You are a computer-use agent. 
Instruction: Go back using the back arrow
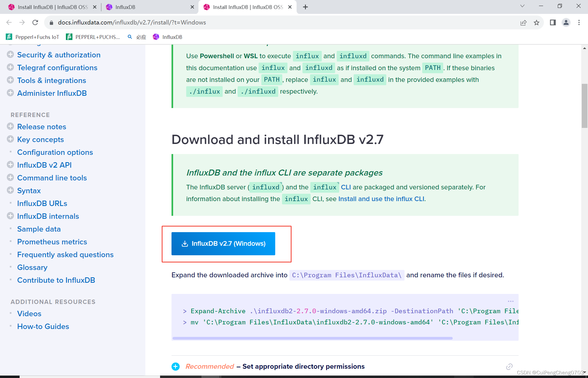coord(9,22)
